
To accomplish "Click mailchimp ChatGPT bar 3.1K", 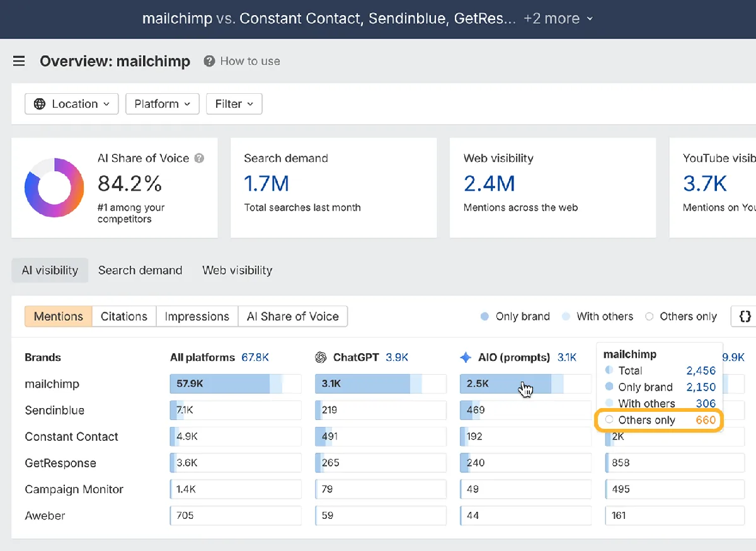I will pos(381,383).
